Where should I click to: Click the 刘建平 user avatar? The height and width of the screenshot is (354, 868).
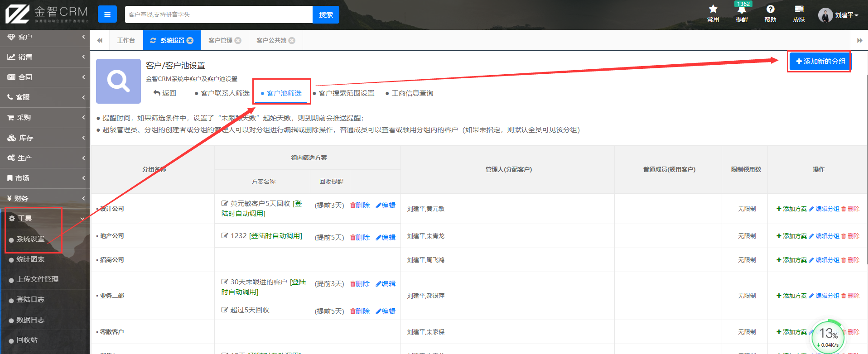click(x=825, y=15)
